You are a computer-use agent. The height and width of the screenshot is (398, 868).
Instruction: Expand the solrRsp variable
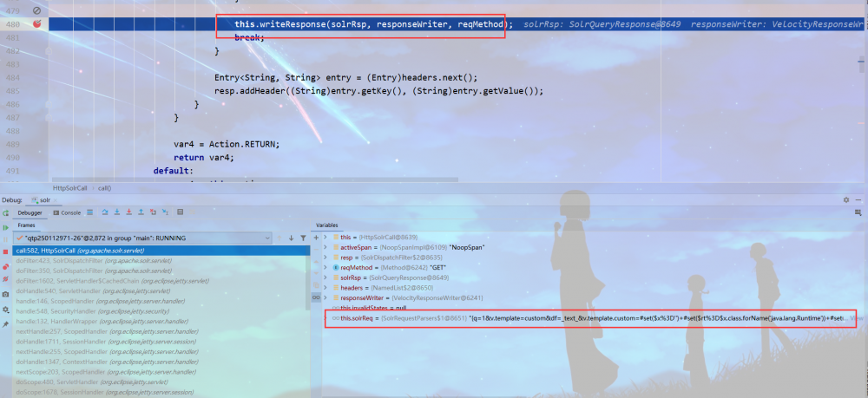[325, 277]
